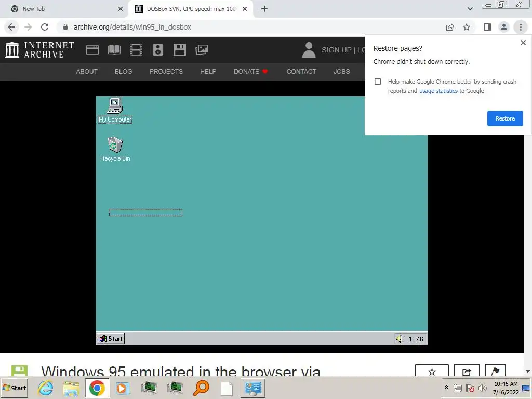Open the HELP menu item
The width and height of the screenshot is (532, 399).
(x=208, y=72)
